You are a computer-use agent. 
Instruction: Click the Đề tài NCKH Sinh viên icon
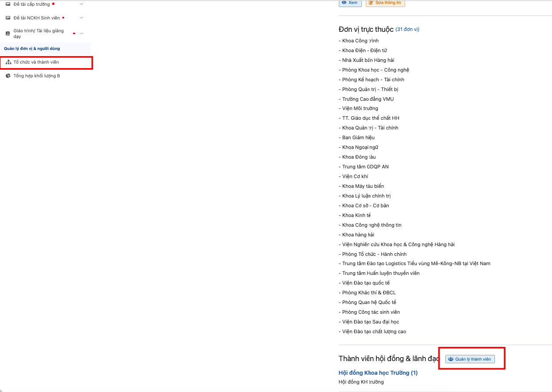8,18
